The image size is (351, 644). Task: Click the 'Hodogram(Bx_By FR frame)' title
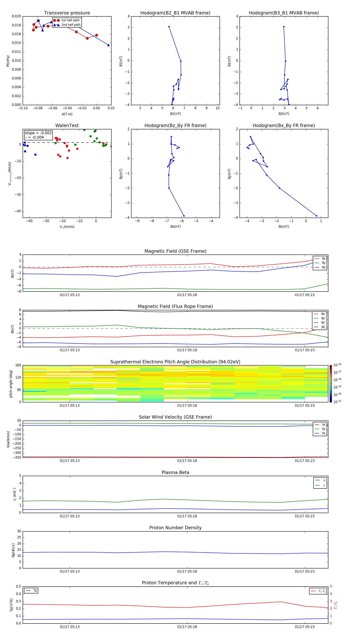coord(284,125)
